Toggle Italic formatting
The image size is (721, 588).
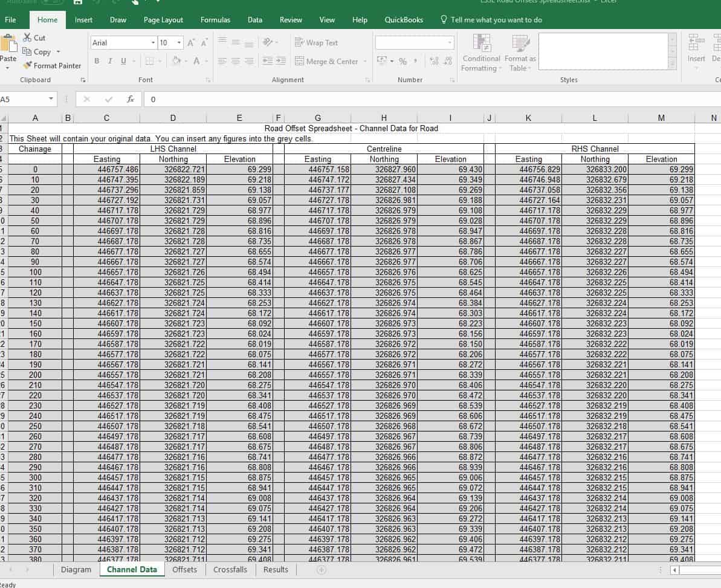[x=110, y=61]
